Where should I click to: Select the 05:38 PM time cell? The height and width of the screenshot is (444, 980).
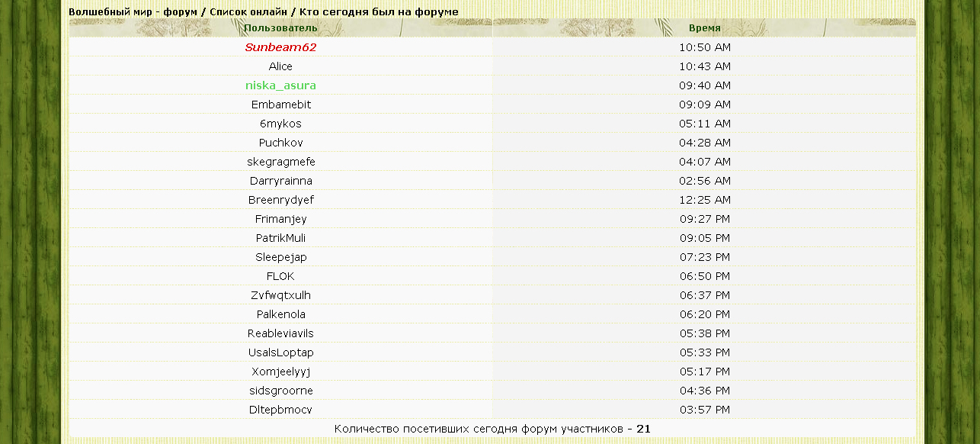click(704, 333)
